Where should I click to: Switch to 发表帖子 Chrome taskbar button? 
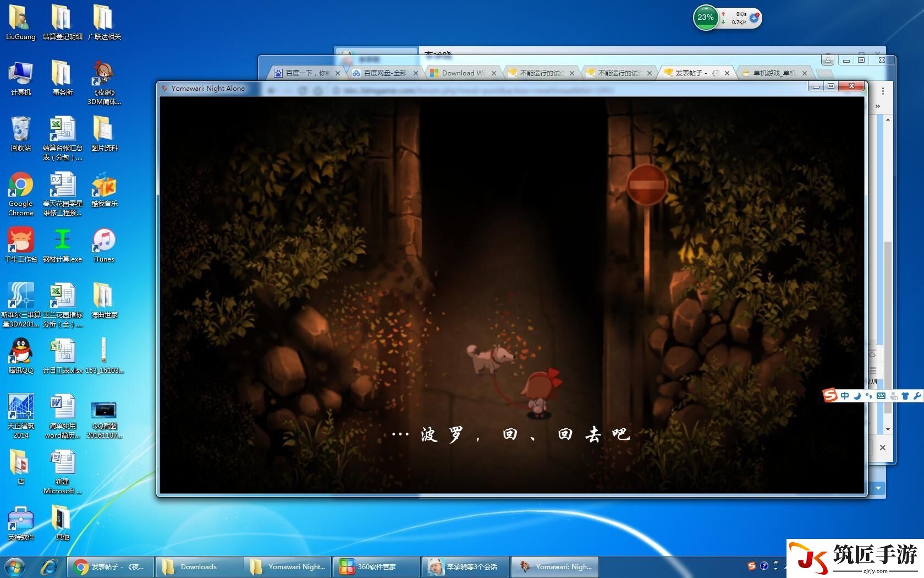click(111, 566)
